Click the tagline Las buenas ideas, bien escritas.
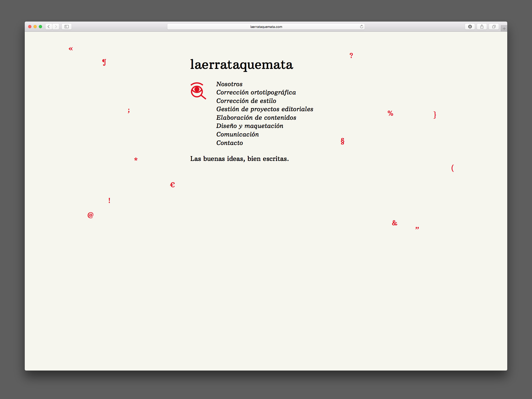This screenshot has height=399, width=532. (x=239, y=159)
